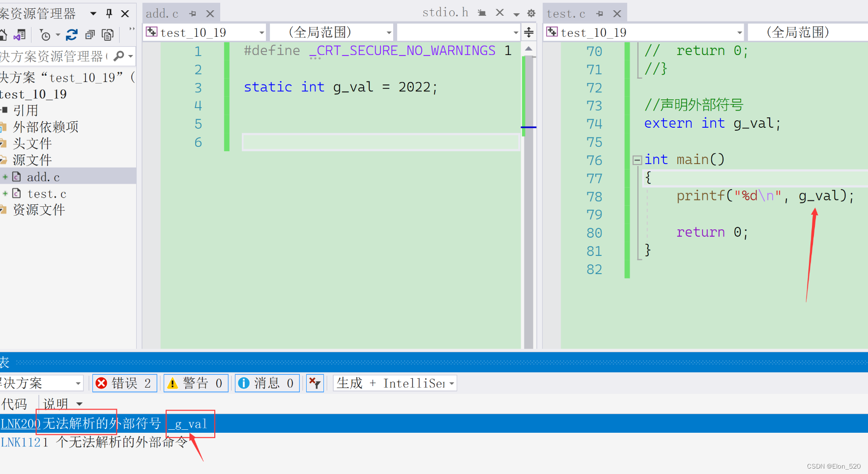The width and height of the screenshot is (868, 474).
Task: Click on 'static int g_val = 2022;' line
Action: [x=341, y=87]
